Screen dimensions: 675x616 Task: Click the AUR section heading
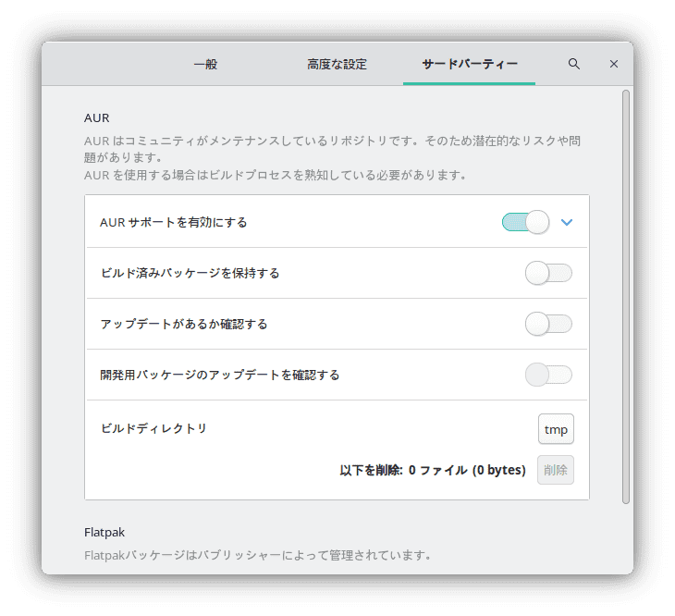coord(97,118)
